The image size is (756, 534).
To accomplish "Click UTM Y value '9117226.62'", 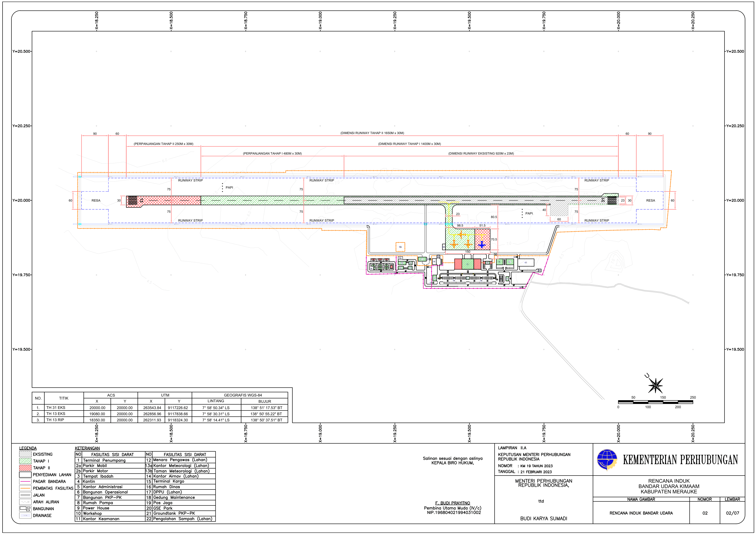I will pyautogui.click(x=178, y=408).
